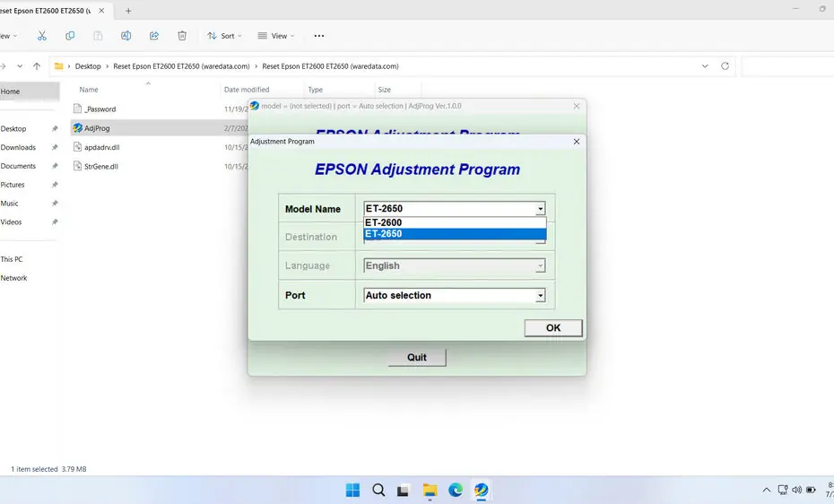Click the pin icon next to Documents

click(x=54, y=166)
